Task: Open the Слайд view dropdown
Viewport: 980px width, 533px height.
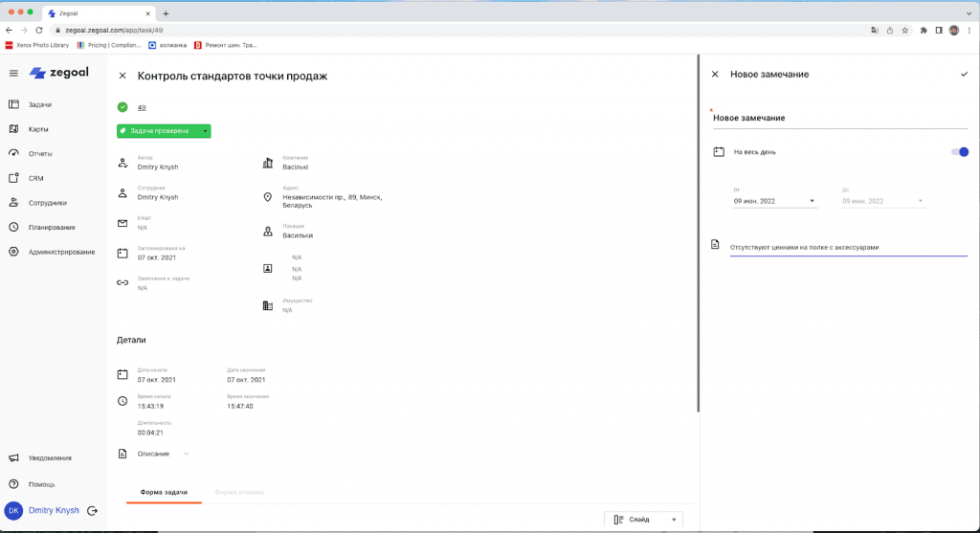Action: point(643,519)
